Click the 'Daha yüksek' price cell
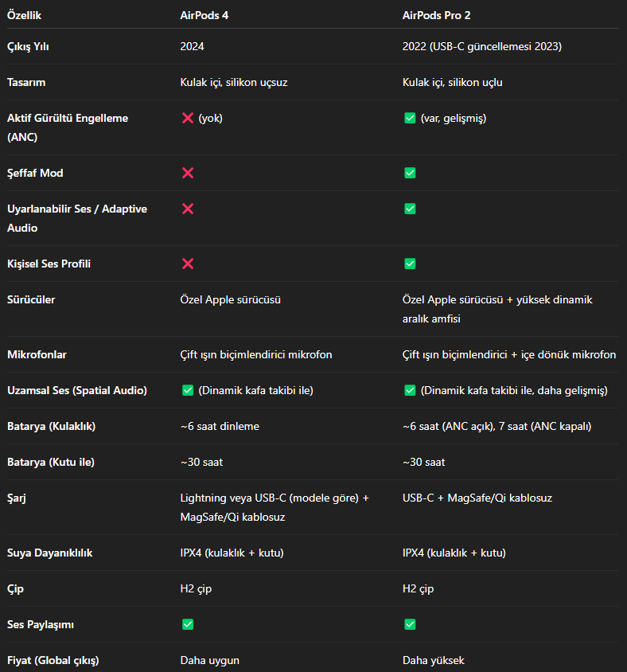The height and width of the screenshot is (672, 627). tap(433, 661)
